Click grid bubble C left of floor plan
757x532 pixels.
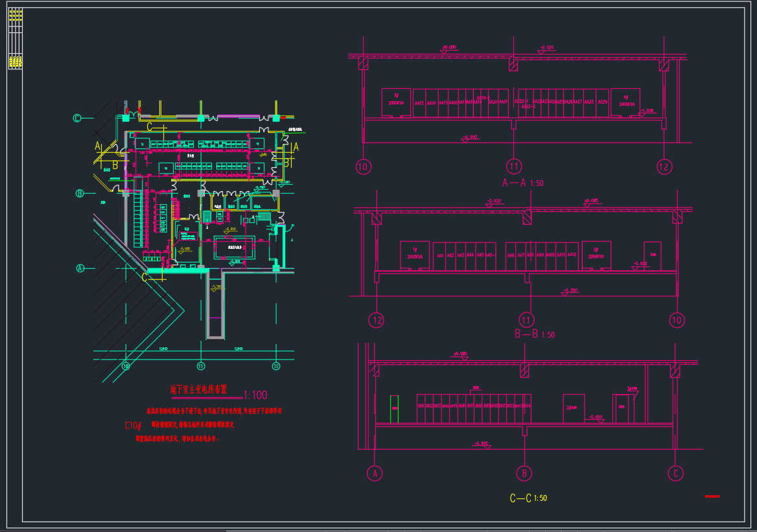(x=77, y=118)
